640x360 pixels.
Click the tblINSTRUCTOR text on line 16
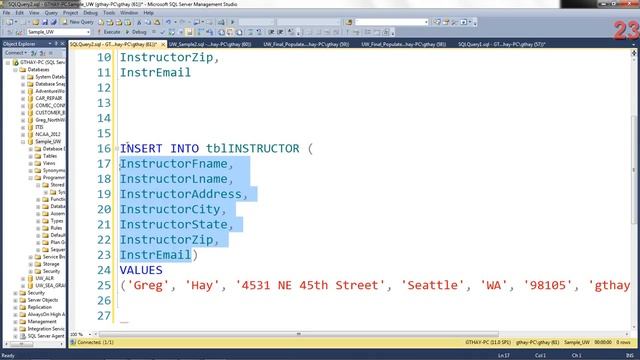click(253, 149)
